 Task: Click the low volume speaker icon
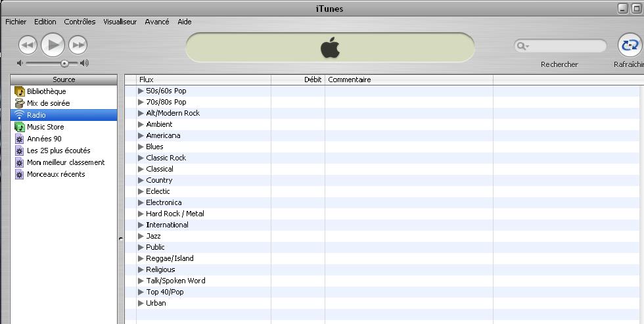[x=20, y=63]
